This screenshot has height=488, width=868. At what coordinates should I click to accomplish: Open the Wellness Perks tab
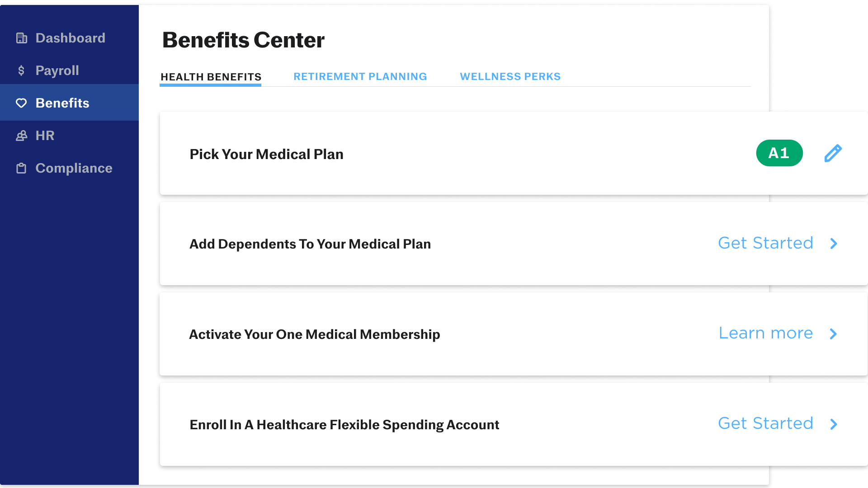(510, 76)
